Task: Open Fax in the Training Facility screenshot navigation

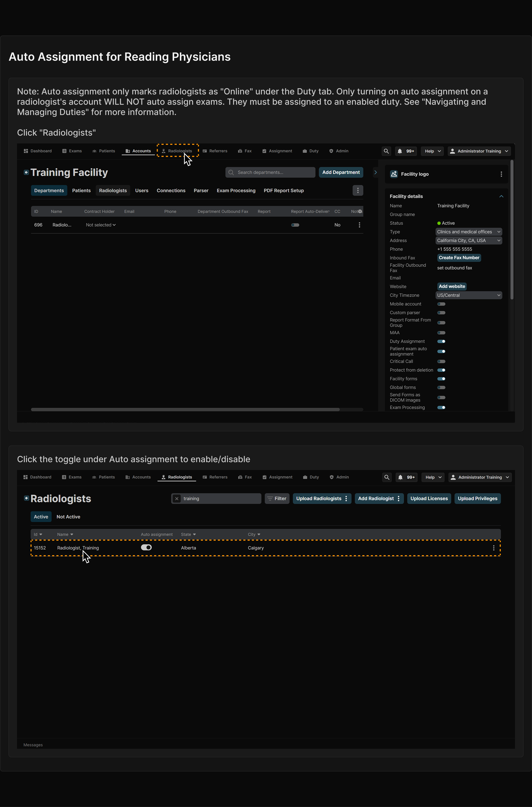Action: tap(245, 151)
